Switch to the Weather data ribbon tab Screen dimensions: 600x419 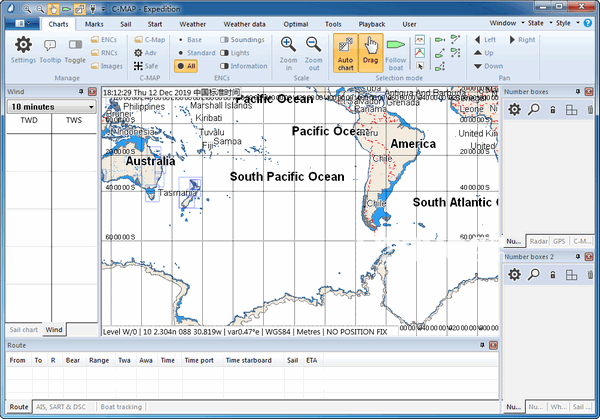tap(244, 24)
